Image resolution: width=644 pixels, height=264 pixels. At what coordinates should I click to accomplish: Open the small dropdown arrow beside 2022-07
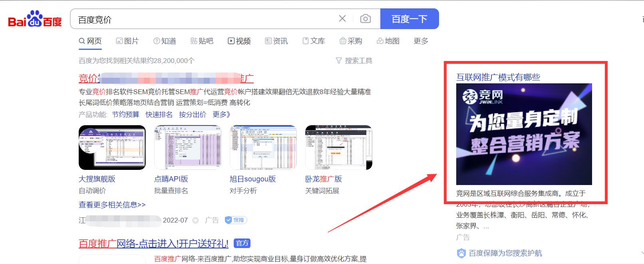pyautogui.click(x=196, y=220)
